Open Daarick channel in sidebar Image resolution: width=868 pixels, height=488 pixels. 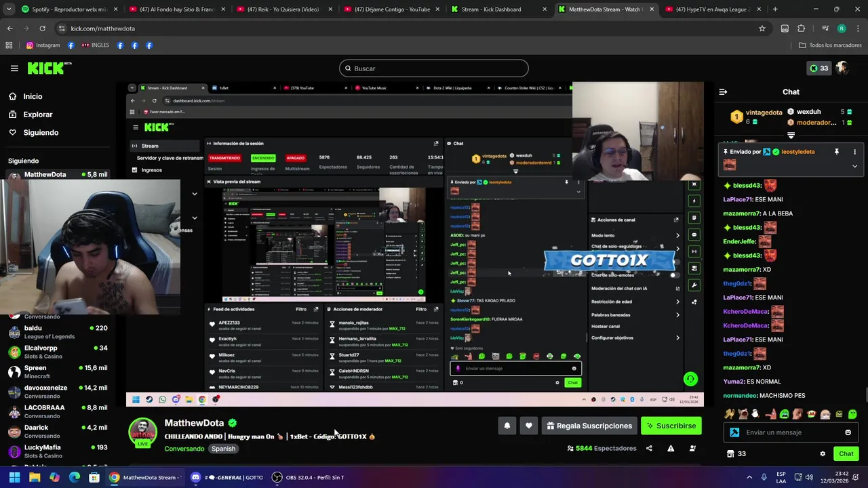pos(58,431)
